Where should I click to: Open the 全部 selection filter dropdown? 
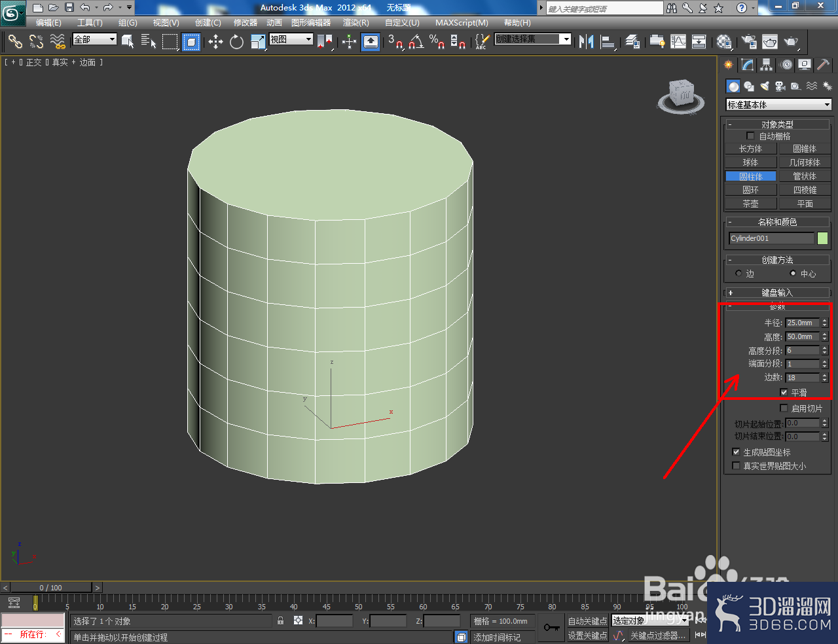(x=94, y=39)
